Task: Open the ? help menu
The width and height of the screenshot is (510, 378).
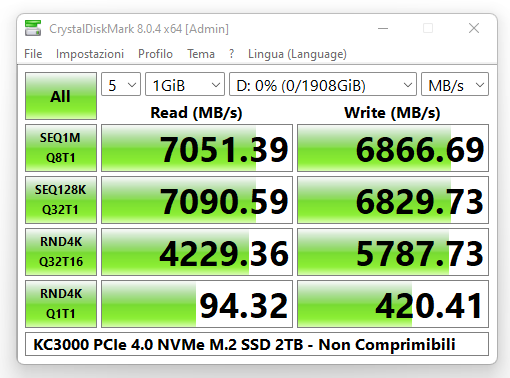Action: point(231,54)
